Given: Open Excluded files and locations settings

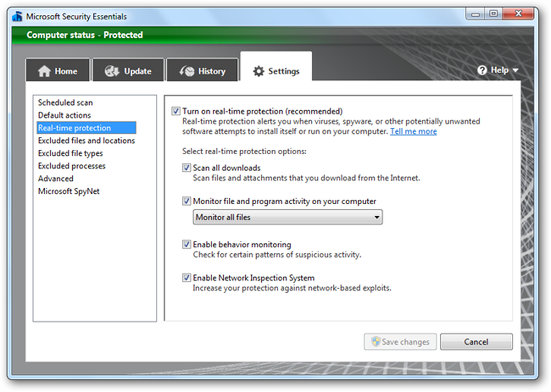Looking at the screenshot, I should (x=87, y=140).
